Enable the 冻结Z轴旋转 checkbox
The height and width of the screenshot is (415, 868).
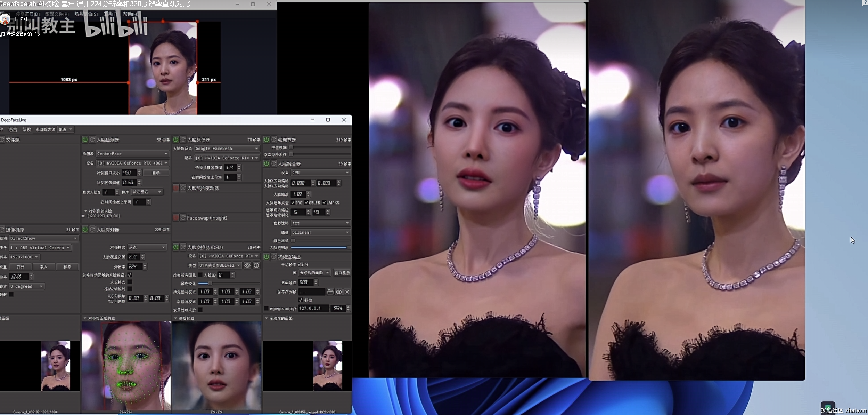pos(130,289)
